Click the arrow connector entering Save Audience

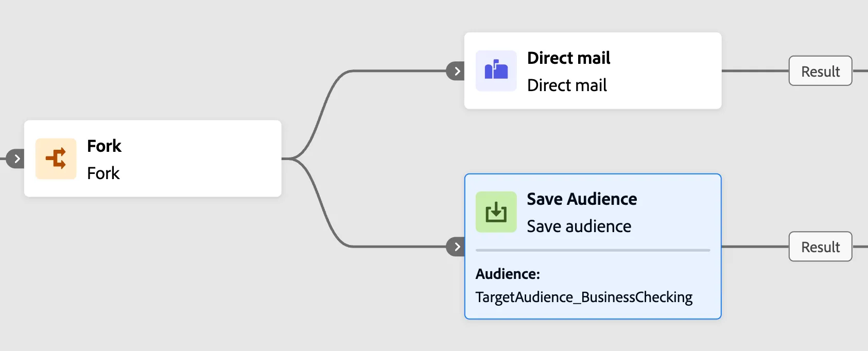pyautogui.click(x=456, y=247)
